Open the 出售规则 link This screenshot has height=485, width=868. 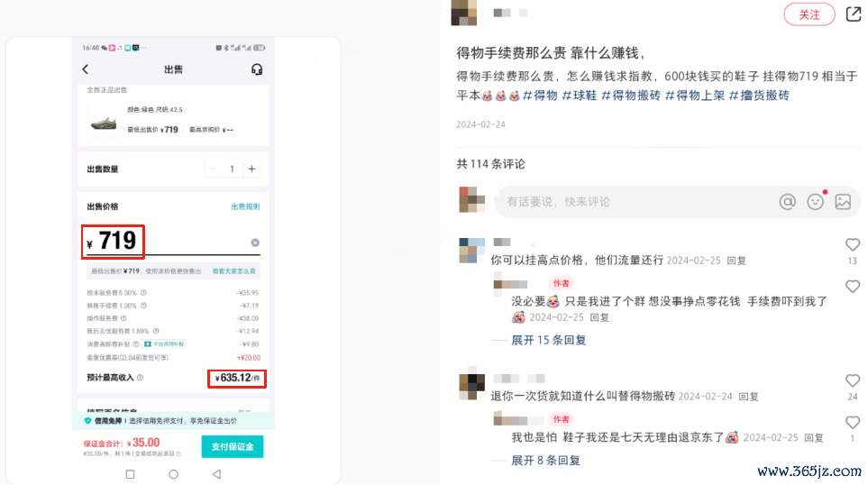point(245,206)
